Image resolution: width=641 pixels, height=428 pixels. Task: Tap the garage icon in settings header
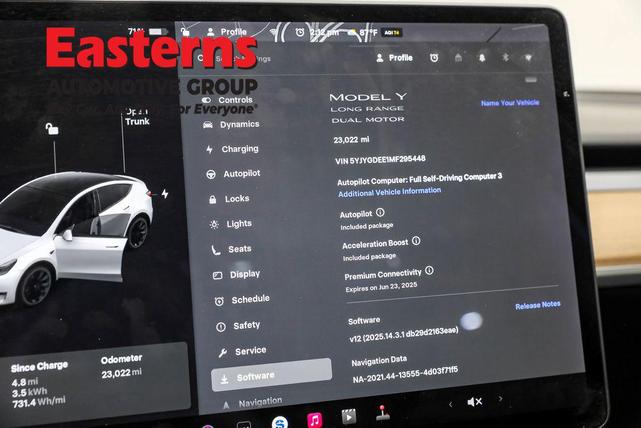pyautogui.click(x=458, y=58)
